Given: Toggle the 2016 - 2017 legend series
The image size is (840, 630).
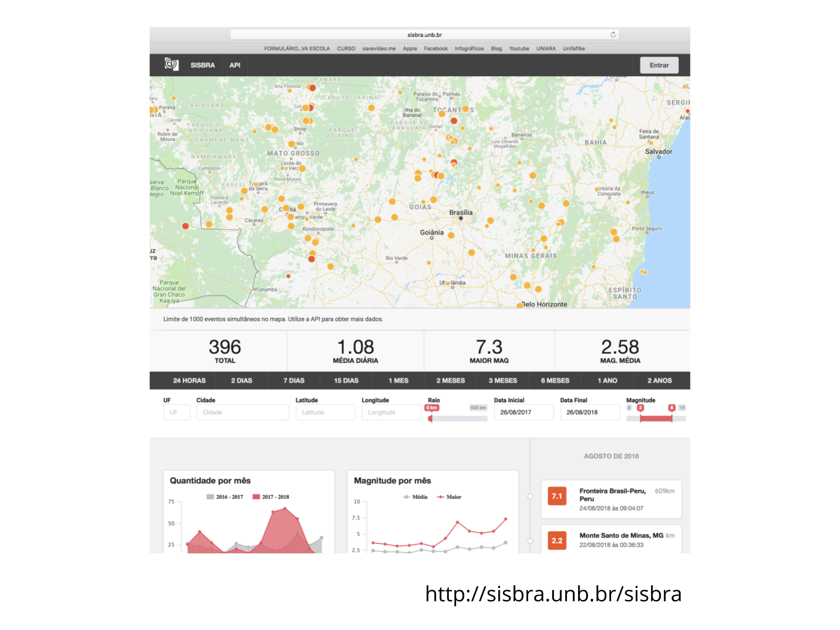Looking at the screenshot, I should point(225,497).
